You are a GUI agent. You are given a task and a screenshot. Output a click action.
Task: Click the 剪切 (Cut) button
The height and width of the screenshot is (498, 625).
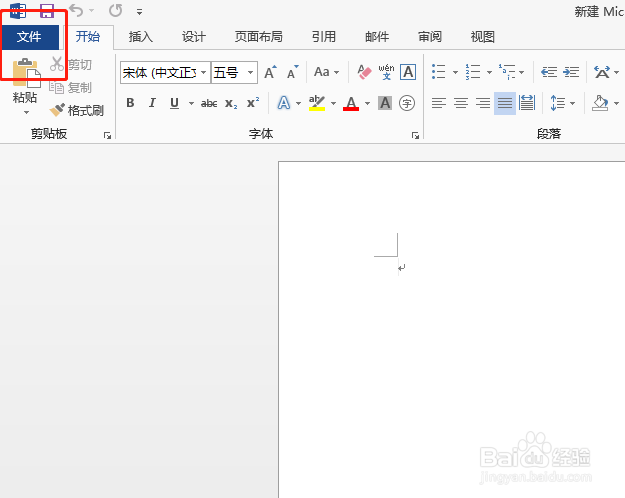coord(71,64)
